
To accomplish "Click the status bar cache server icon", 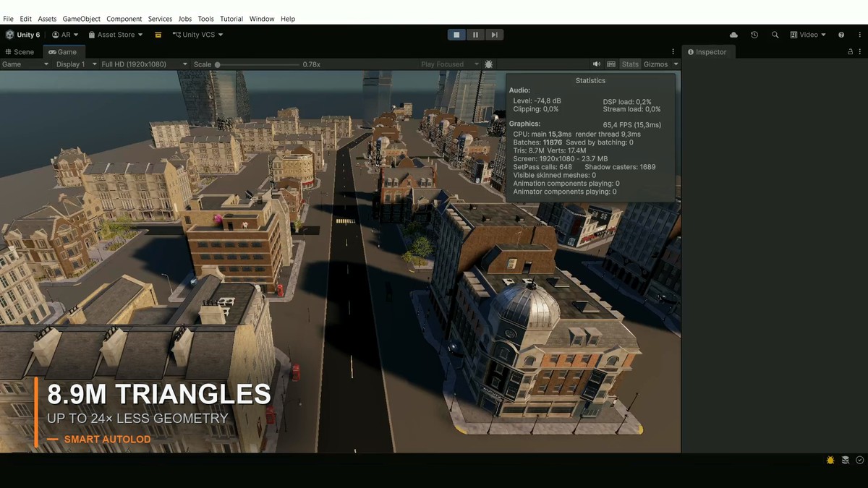I will (846, 460).
